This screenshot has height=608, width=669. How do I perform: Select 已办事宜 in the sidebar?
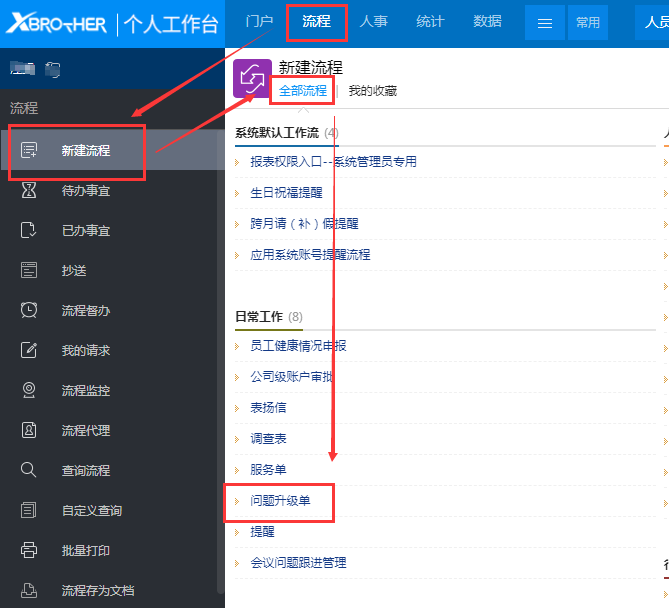tap(86, 230)
